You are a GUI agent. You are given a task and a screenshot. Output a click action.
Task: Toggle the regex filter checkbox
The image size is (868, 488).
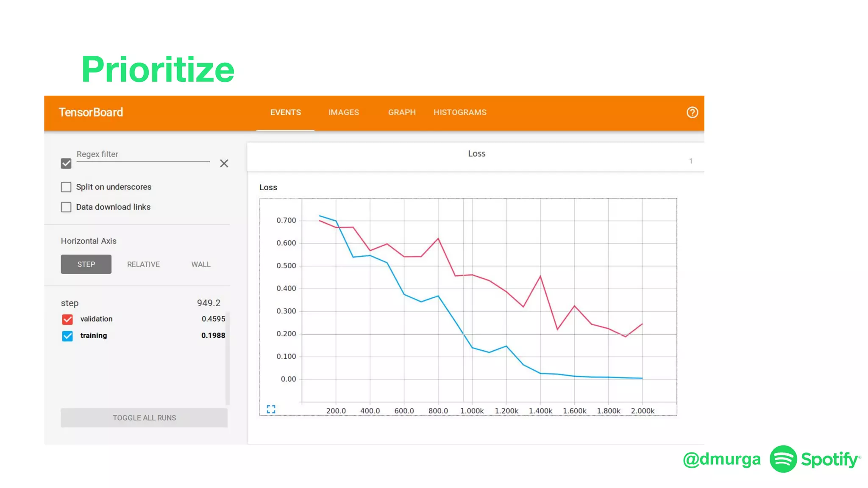66,164
